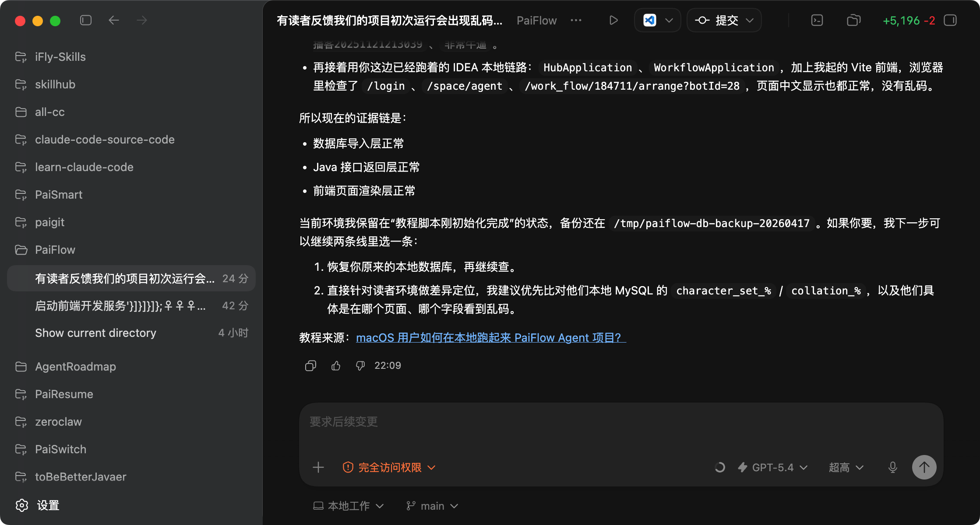Toggle the right side panel
Viewport: 980px width, 525px height.
click(950, 21)
